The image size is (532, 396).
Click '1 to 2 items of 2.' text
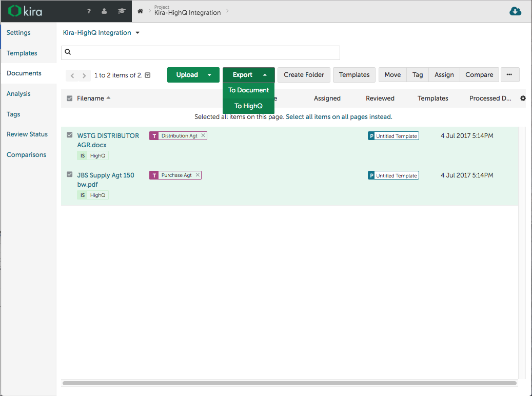click(x=118, y=75)
